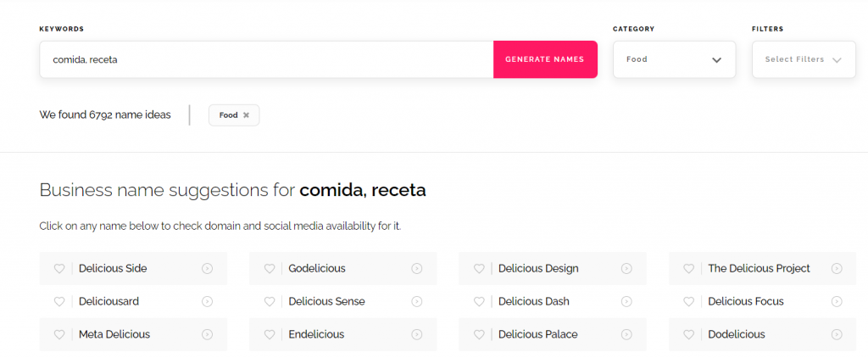Click arrow icon next to Deliciousard

[208, 301]
